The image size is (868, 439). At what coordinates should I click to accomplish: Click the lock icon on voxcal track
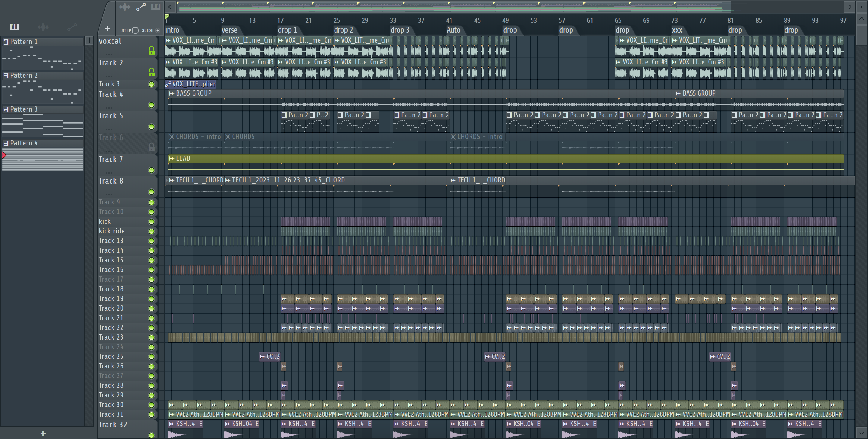(x=152, y=51)
